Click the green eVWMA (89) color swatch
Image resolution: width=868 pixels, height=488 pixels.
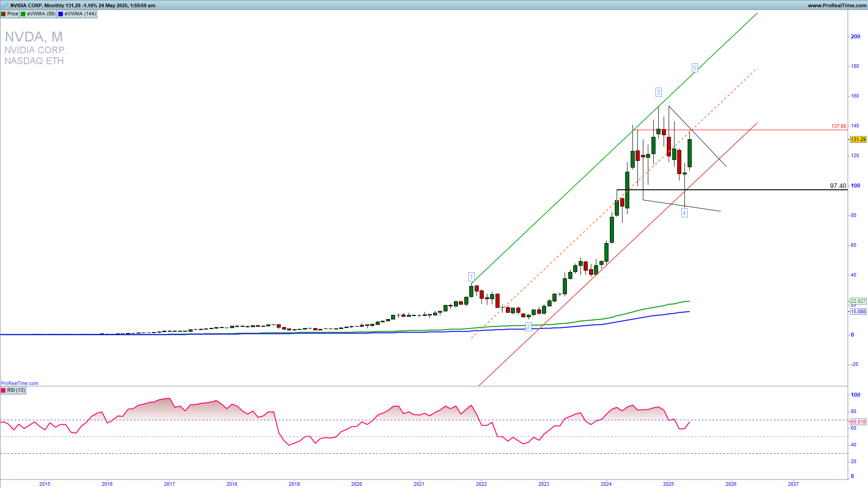23,14
